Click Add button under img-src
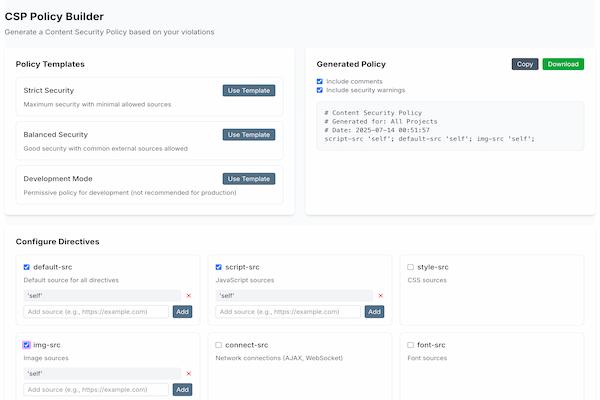This screenshot has height=400, width=600. (x=183, y=390)
